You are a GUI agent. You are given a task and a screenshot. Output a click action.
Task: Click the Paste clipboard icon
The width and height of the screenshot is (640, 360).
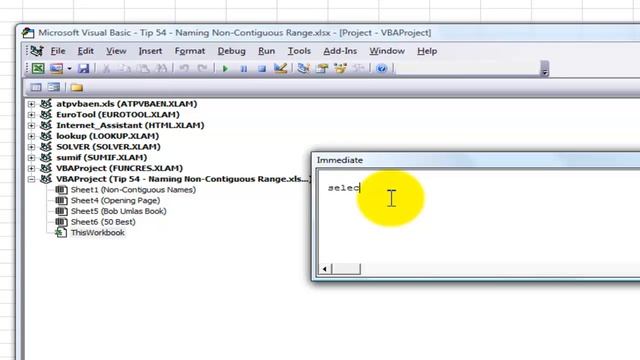coord(143,69)
